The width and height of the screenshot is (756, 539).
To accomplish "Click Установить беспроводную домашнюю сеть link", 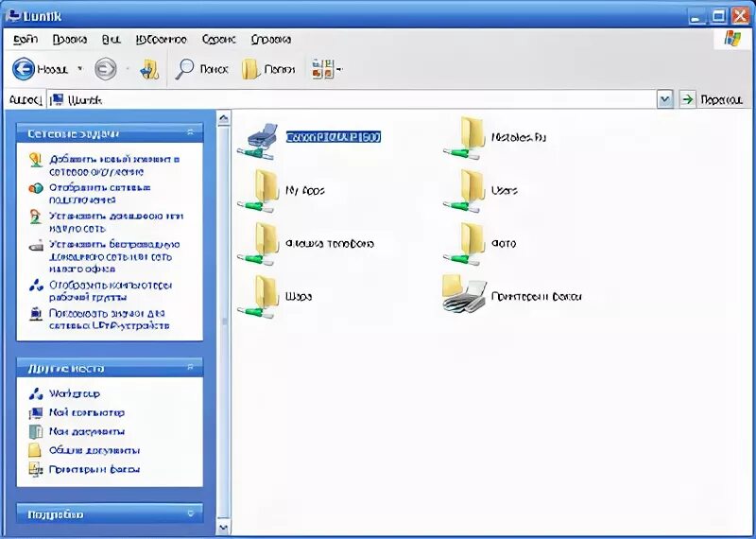I will (x=114, y=256).
